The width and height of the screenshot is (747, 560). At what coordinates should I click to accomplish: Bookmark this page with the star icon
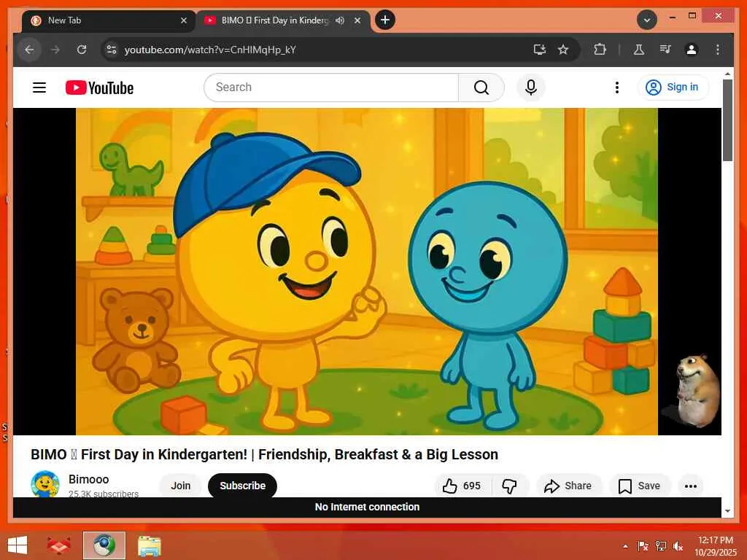pos(563,50)
